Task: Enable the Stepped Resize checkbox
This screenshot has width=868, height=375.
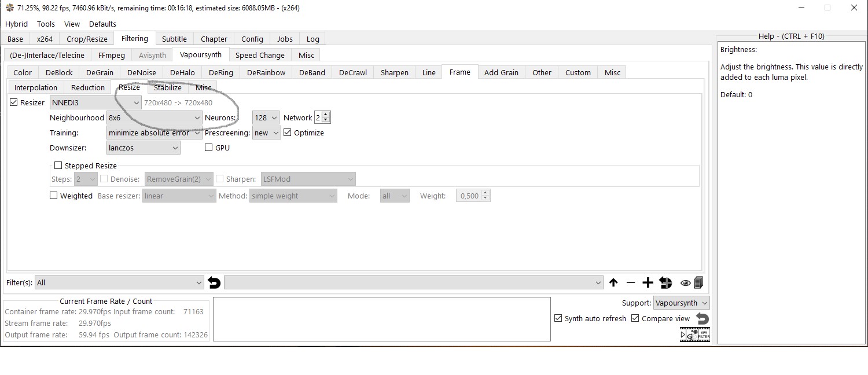Action: tap(58, 166)
